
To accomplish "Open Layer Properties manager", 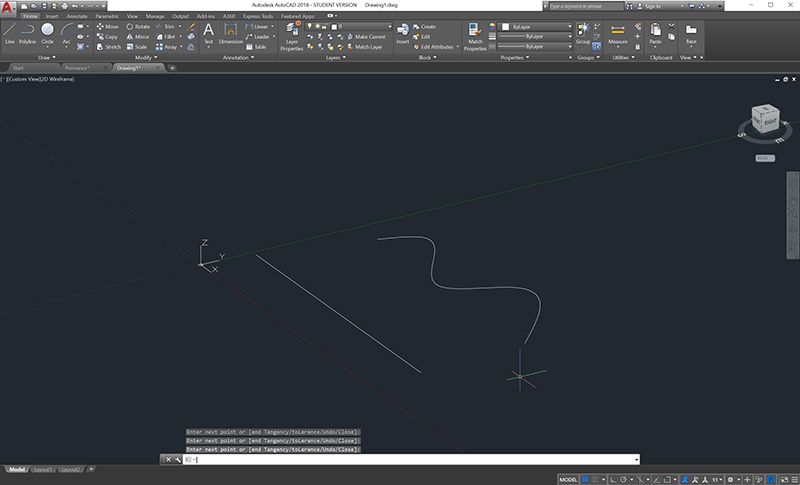I will (291, 36).
